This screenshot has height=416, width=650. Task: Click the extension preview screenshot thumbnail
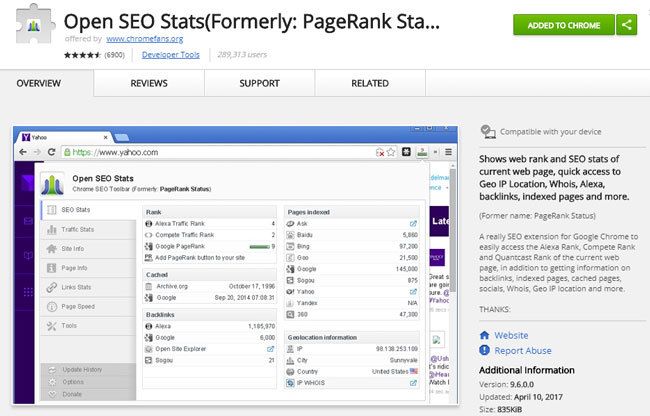pyautogui.click(x=235, y=265)
